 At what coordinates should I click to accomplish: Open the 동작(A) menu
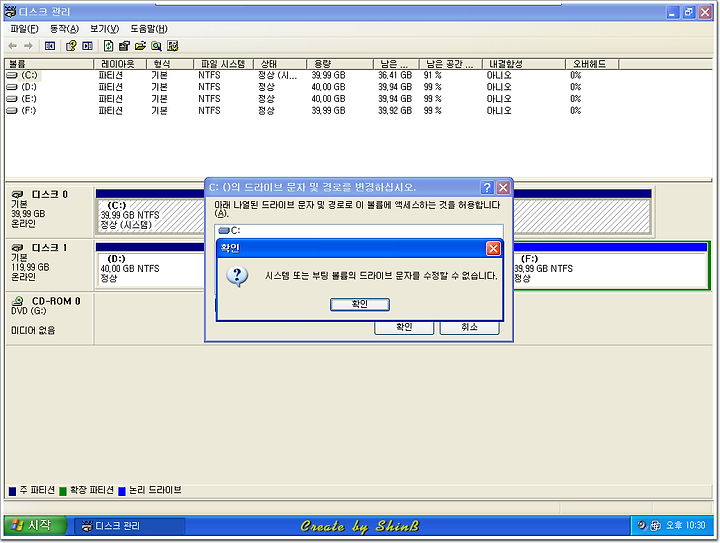[x=64, y=29]
